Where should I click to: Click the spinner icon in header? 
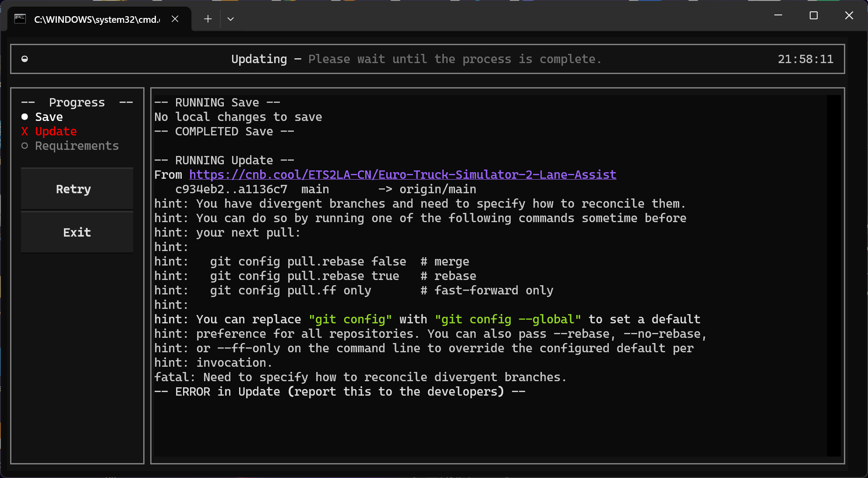pos(25,59)
